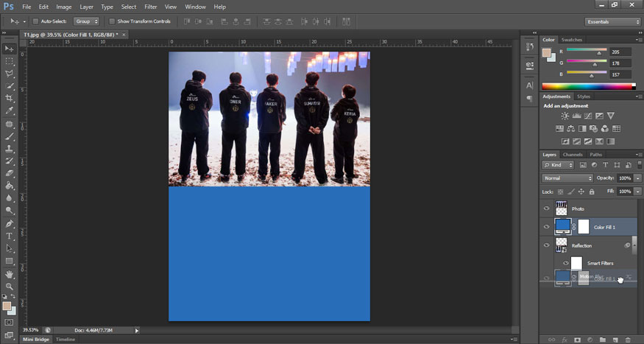
Task: Open the Normal blend mode dropdown
Action: (567, 178)
